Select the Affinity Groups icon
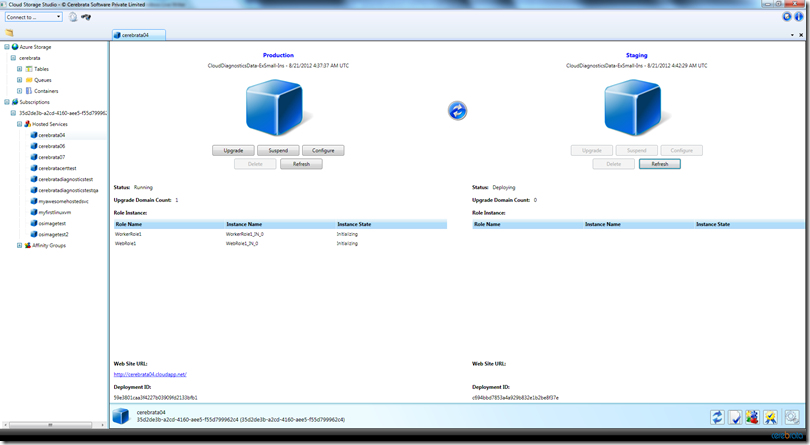This screenshot has height=445, width=810. point(27,245)
